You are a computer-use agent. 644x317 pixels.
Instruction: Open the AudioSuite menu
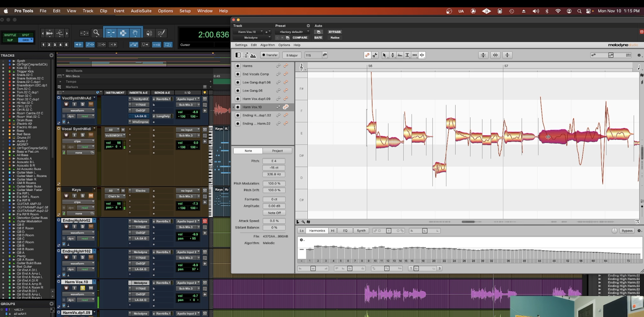(141, 11)
